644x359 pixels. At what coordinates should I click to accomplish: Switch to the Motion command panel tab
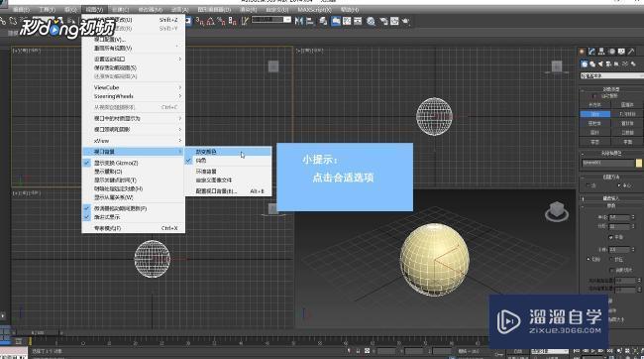pos(611,52)
